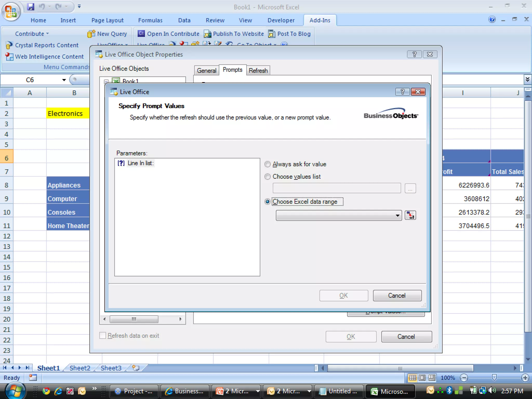532x399 pixels.
Task: Click the volume speaker tray icon
Action: pos(492,390)
